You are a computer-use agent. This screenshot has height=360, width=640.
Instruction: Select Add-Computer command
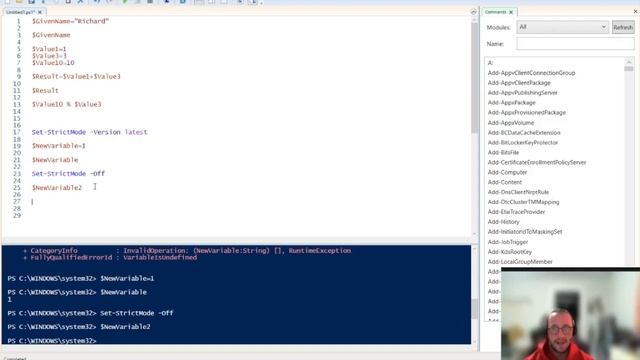(507, 172)
